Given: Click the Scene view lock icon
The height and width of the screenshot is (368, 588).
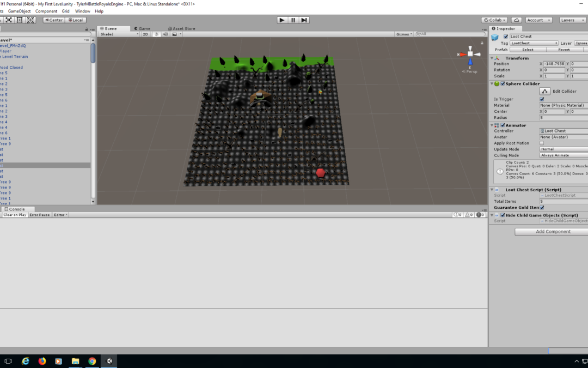Looking at the screenshot, I should (482, 43).
